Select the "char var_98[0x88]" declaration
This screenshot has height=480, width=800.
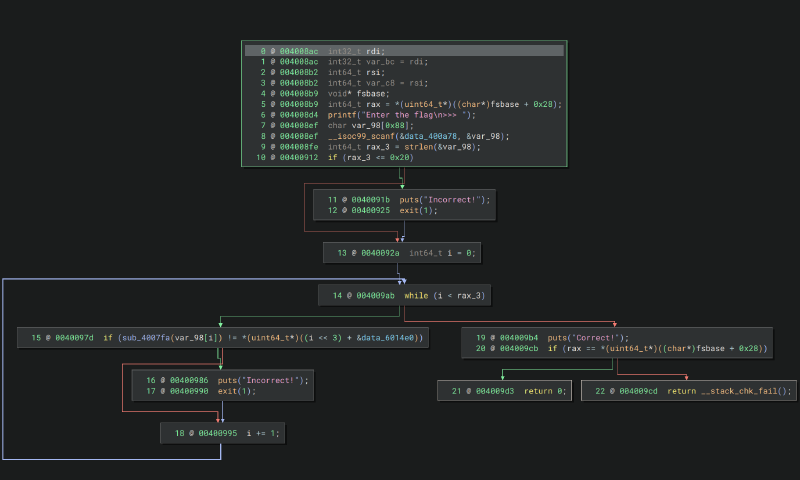(x=370, y=126)
